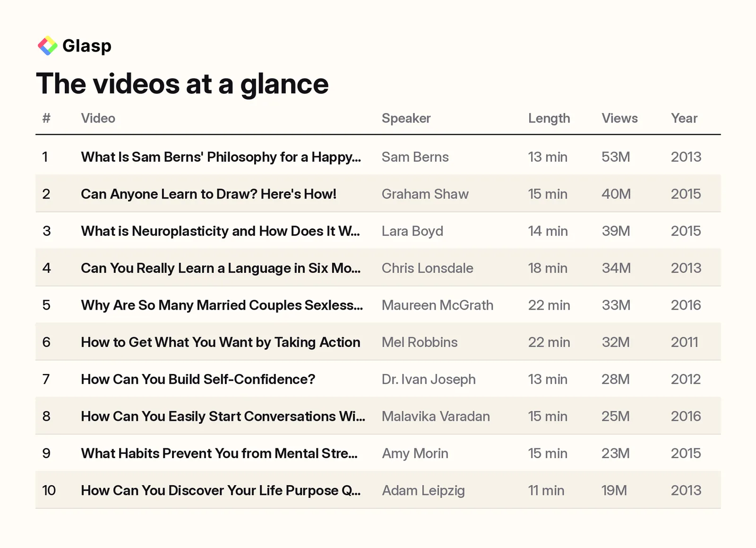Select speaker Mel Robbins

coord(420,342)
